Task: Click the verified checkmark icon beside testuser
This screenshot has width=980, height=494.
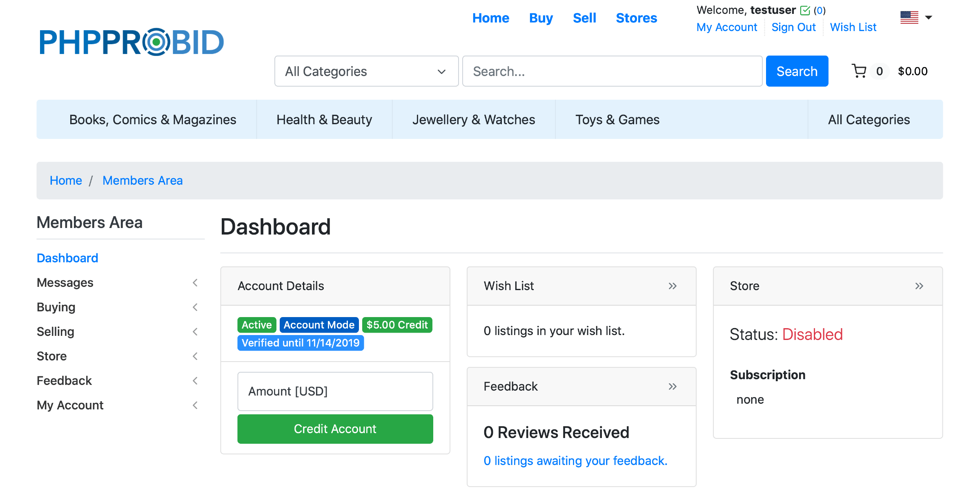Action: [x=805, y=10]
